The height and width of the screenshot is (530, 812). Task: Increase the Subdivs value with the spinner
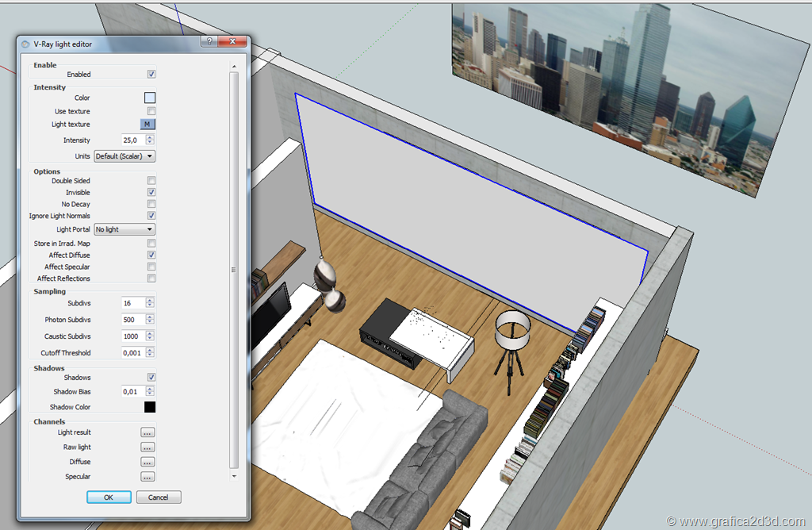point(150,300)
